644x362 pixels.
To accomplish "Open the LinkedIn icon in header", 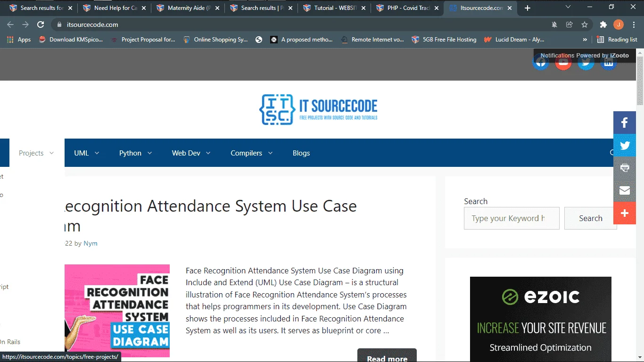I will click(x=609, y=62).
